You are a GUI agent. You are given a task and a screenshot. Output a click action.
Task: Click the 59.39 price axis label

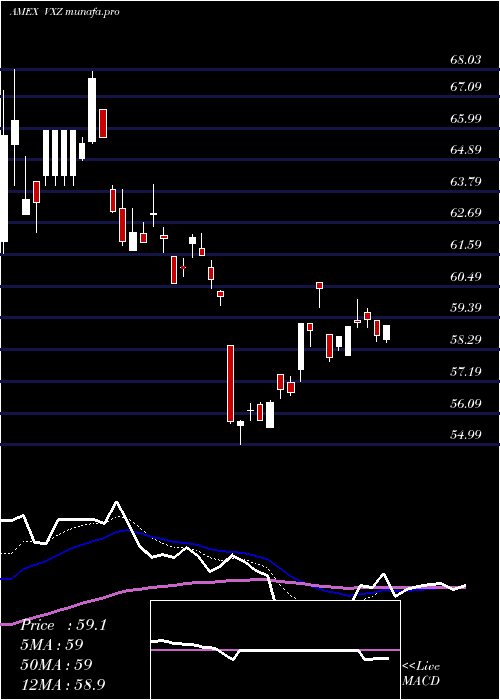pyautogui.click(x=466, y=308)
